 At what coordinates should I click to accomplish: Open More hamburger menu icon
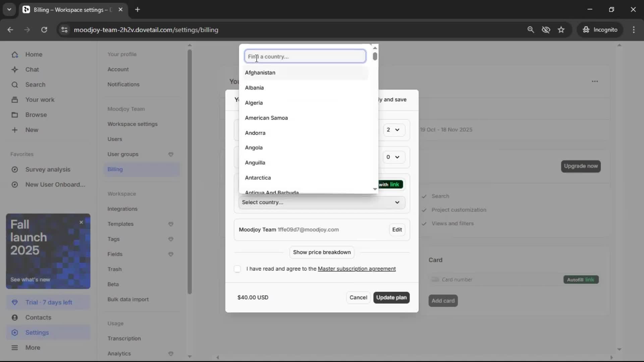pos(15,348)
